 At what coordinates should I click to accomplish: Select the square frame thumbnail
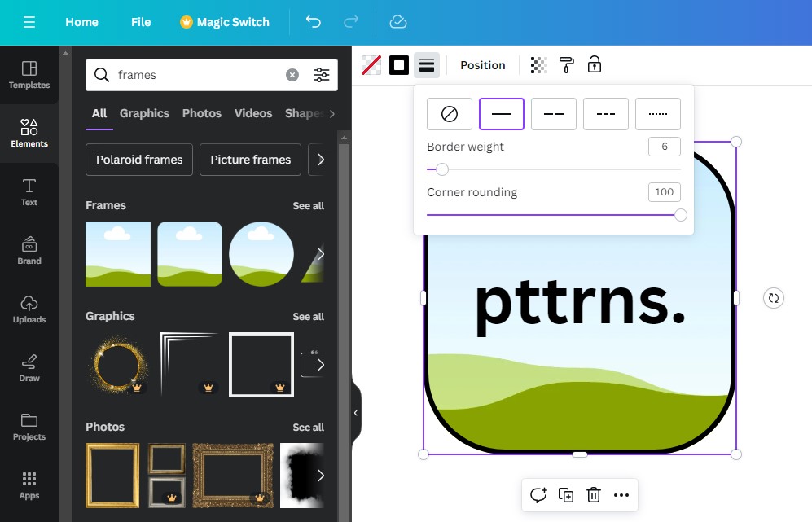click(118, 254)
